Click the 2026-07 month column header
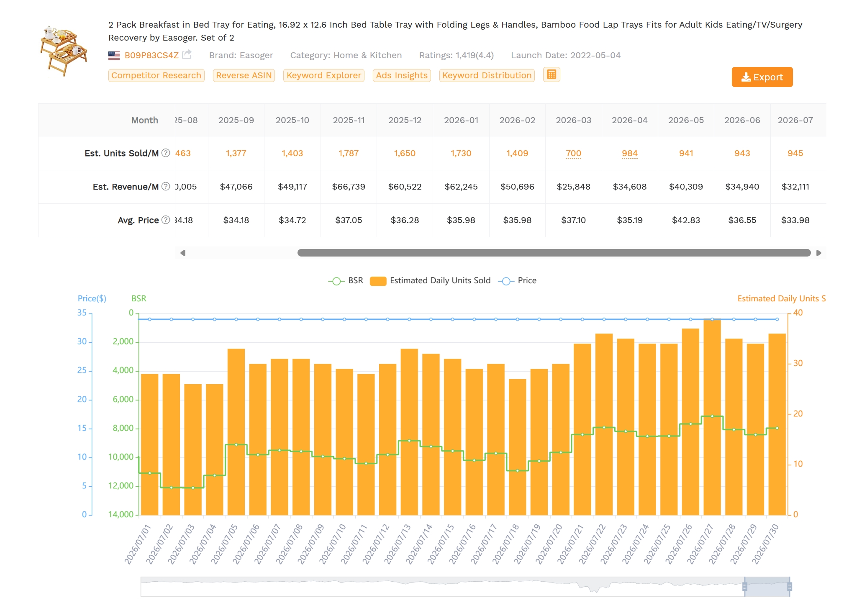 (x=795, y=120)
